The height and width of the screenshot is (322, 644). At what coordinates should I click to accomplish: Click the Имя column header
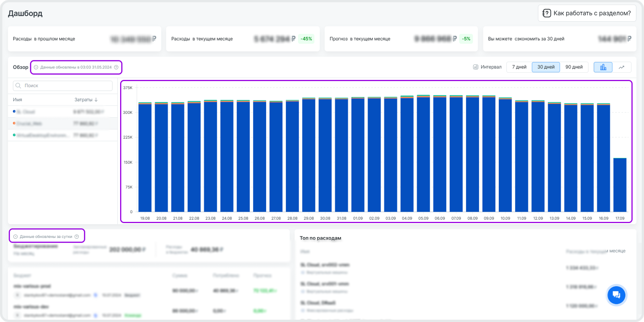[17, 100]
